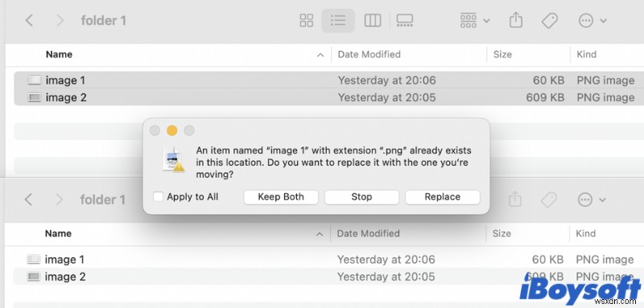Viewport: 644px width, 308px height.
Task: Minimize the dialog with yellow button
Action: (x=171, y=131)
